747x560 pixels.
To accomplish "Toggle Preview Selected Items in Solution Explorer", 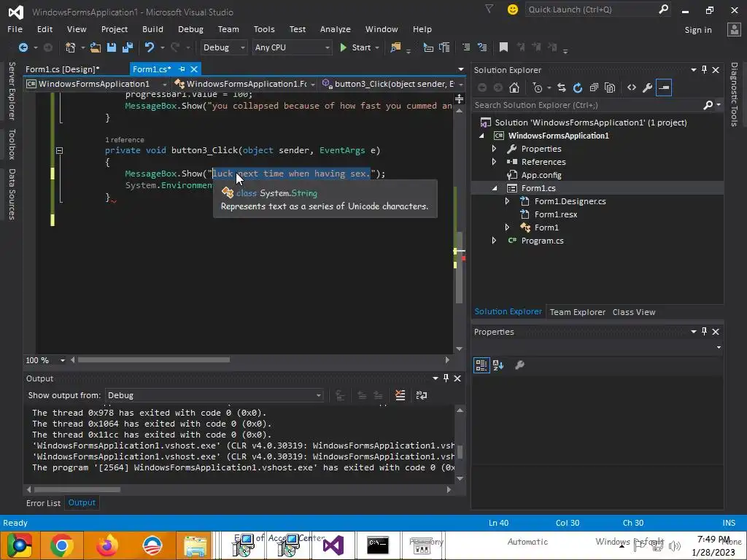I will point(664,87).
